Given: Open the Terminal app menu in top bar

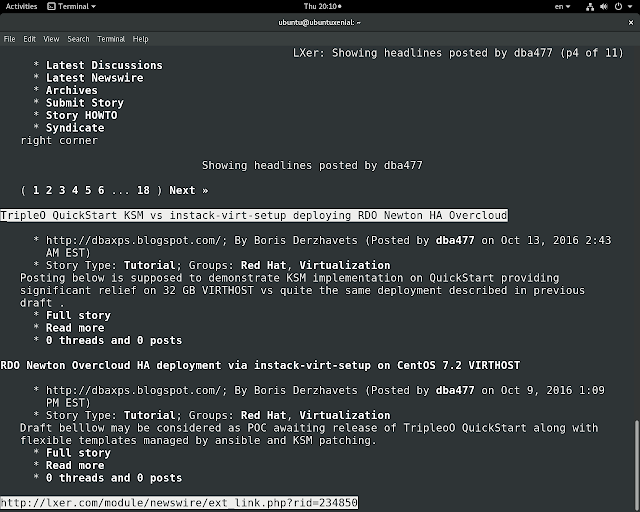Looking at the screenshot, I should [x=72, y=6].
